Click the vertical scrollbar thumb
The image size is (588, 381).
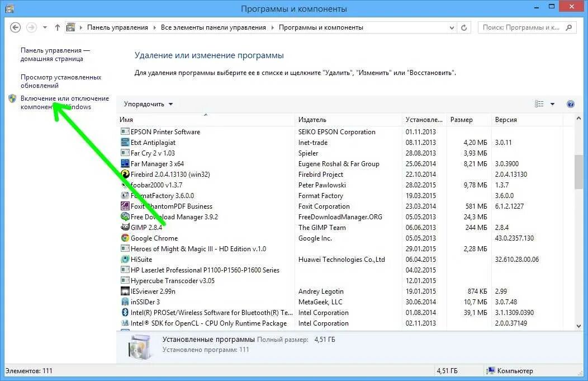coord(578,172)
